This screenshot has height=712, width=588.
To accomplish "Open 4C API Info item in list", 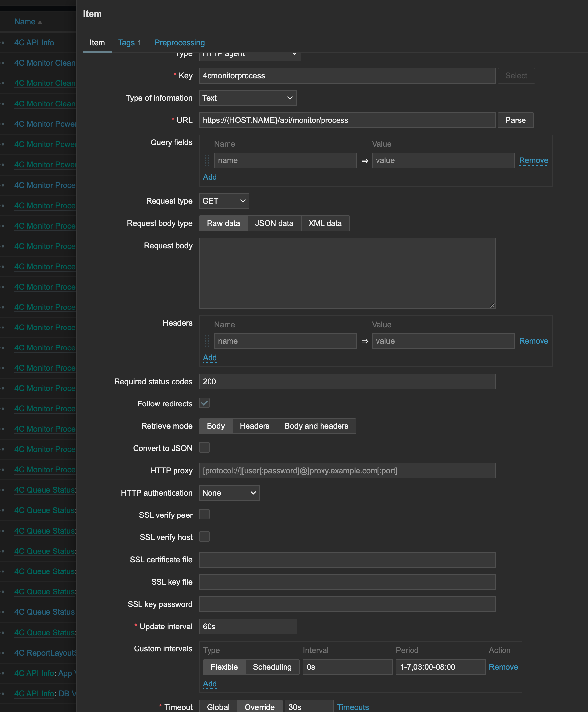I will tap(34, 43).
